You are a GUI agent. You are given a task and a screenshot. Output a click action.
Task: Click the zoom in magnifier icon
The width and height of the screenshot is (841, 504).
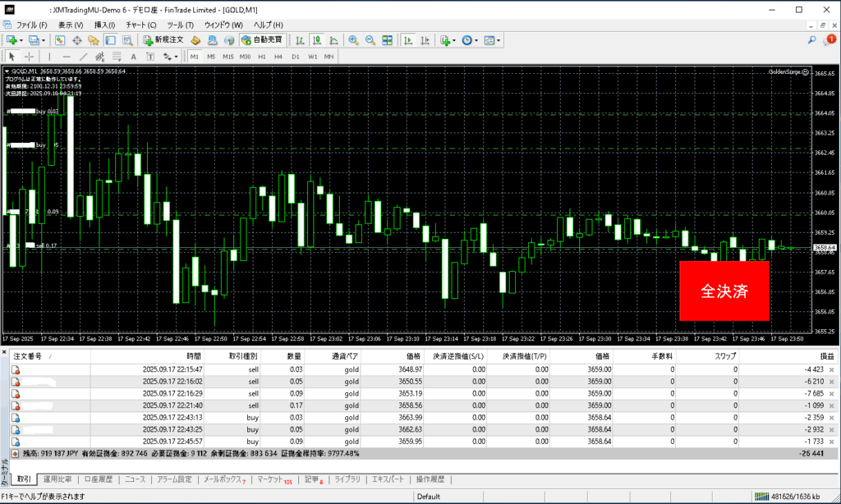[x=353, y=39]
